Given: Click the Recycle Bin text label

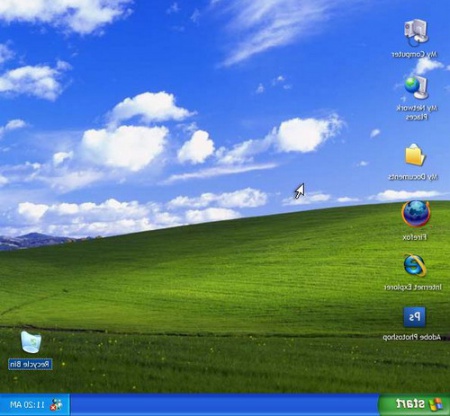Looking at the screenshot, I should pos(30,364).
